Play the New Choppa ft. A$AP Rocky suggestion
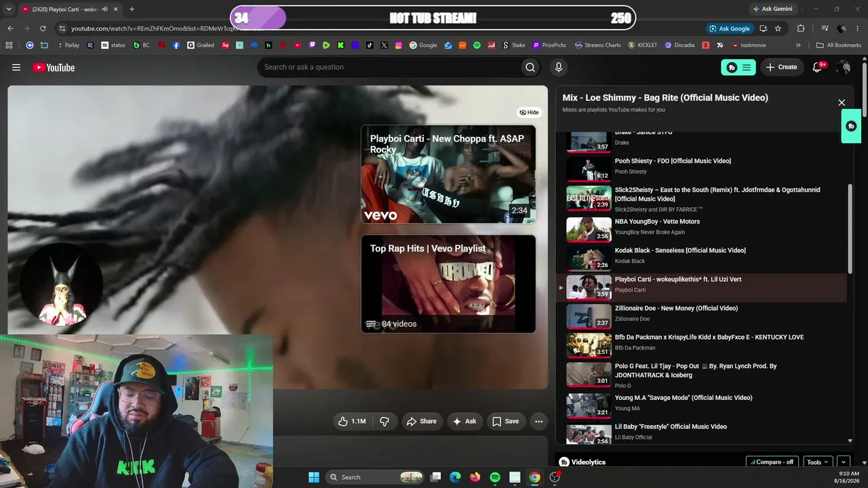868x488 pixels. coord(448,174)
